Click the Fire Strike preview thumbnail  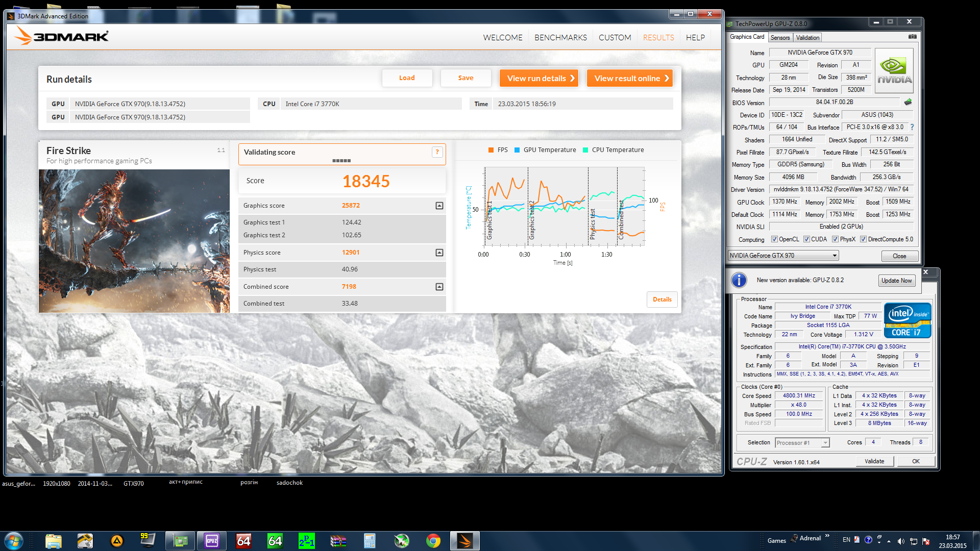click(134, 241)
